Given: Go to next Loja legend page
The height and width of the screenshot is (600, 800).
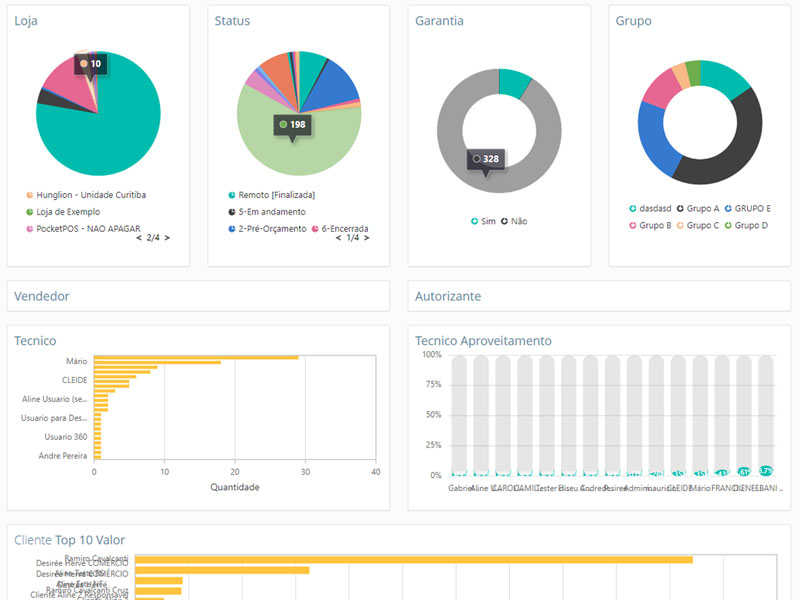Looking at the screenshot, I should [167, 238].
